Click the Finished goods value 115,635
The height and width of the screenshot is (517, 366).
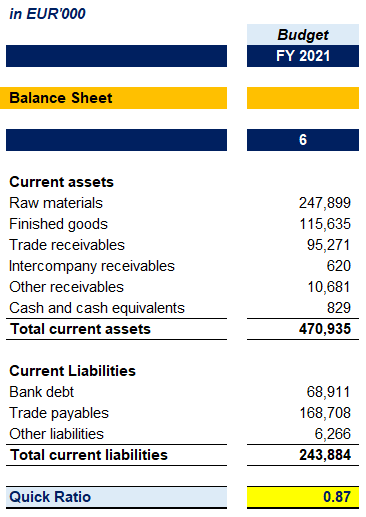tap(325, 224)
